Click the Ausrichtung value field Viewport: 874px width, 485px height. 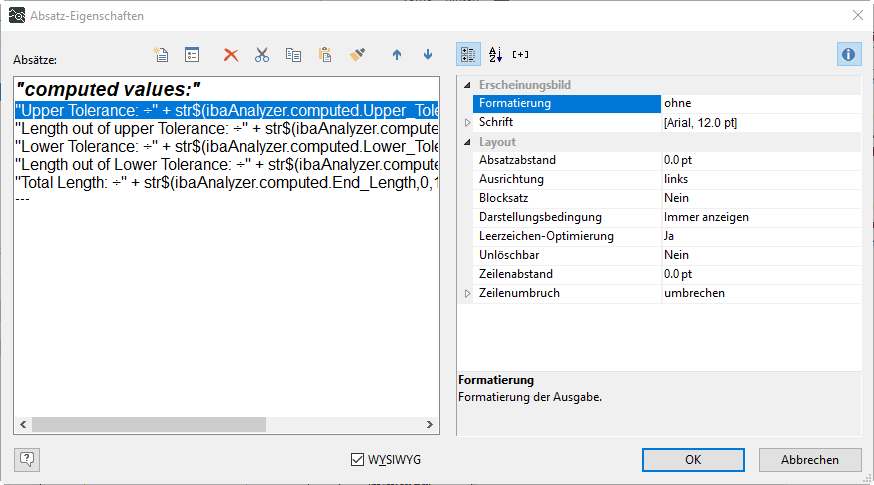pos(760,179)
